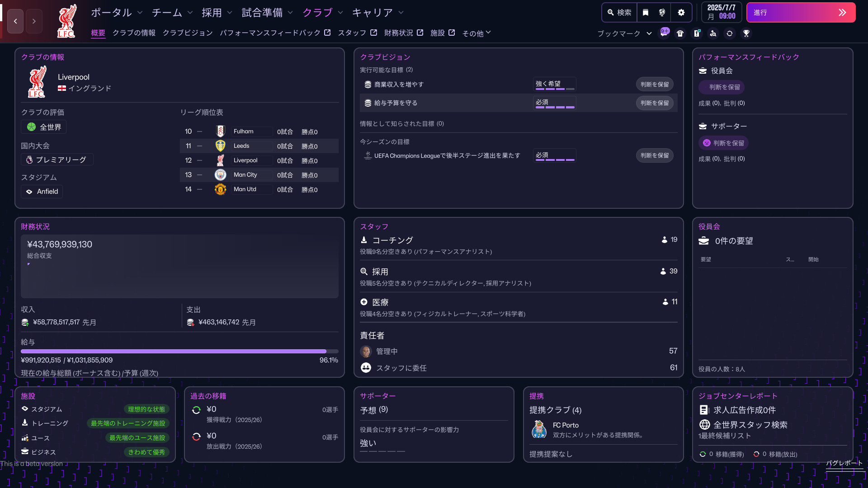The width and height of the screenshot is (868, 488).
Task: Open the ブックマーク dropdown
Action: pyautogui.click(x=625, y=33)
